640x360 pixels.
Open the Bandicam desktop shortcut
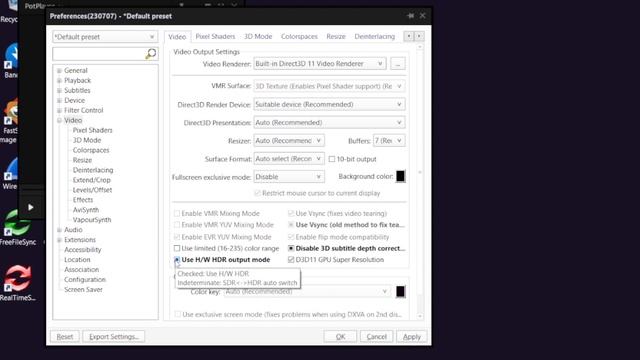click(10, 61)
